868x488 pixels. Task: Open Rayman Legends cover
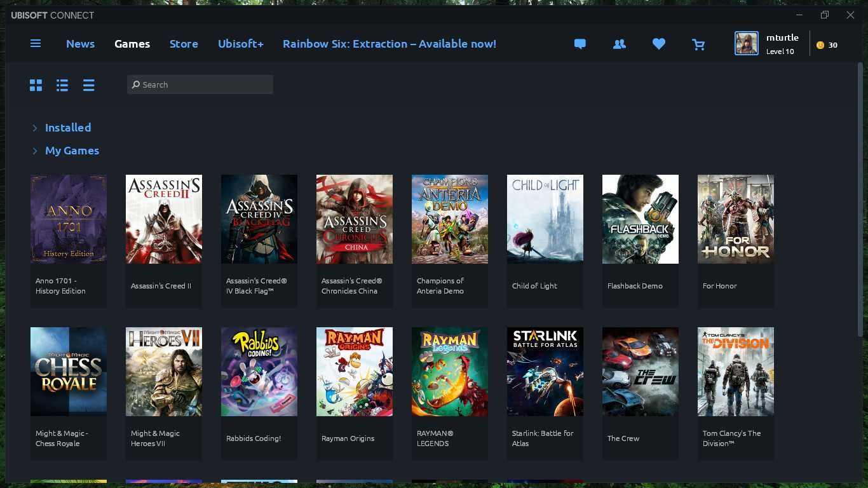click(x=450, y=372)
